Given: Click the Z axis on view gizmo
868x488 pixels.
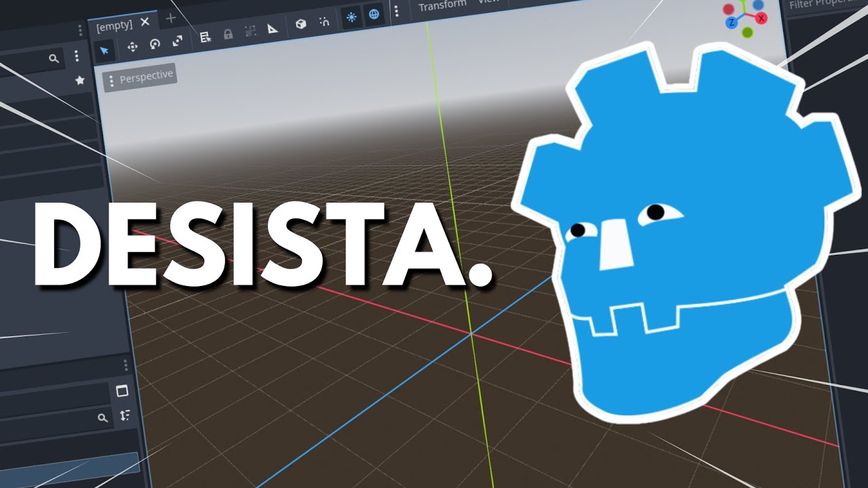Looking at the screenshot, I should (732, 22).
